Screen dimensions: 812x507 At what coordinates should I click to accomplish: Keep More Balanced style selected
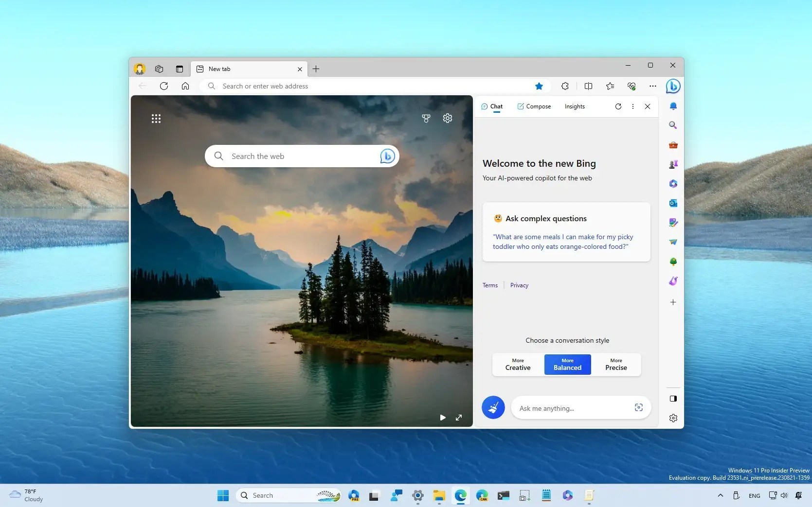[567, 365]
